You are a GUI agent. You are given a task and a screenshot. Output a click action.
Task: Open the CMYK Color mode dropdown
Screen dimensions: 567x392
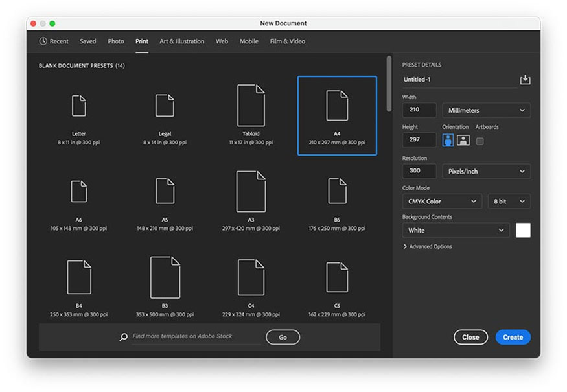442,202
